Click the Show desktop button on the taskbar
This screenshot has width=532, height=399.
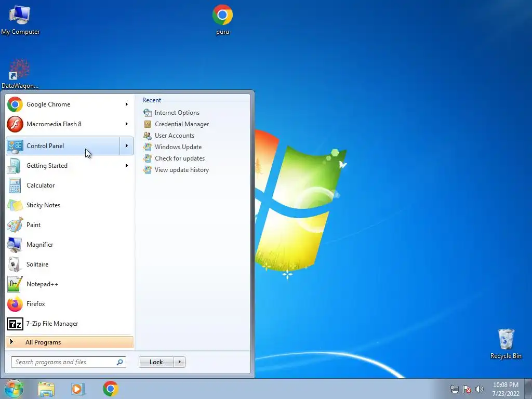coord(528,389)
